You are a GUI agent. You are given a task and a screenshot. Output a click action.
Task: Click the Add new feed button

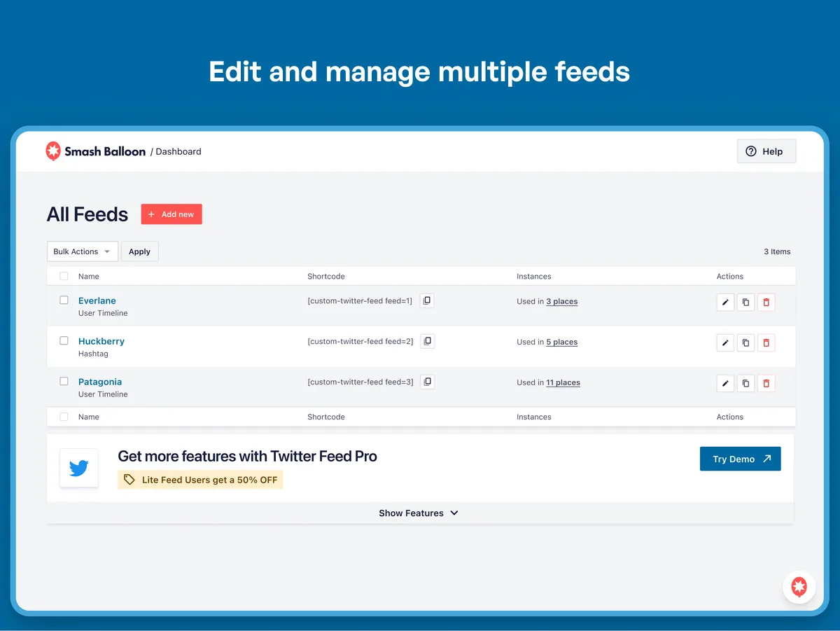pyautogui.click(x=171, y=214)
